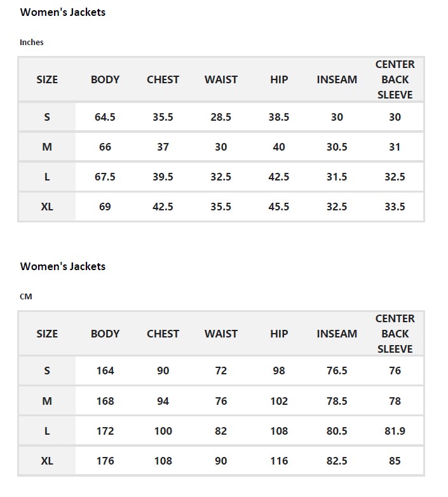Click the Inches unit label
448x497 pixels.
point(32,42)
